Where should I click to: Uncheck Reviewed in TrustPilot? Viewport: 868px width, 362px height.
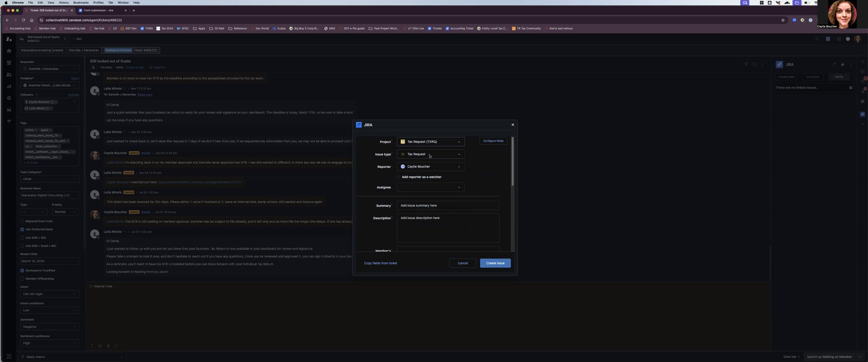click(22, 271)
